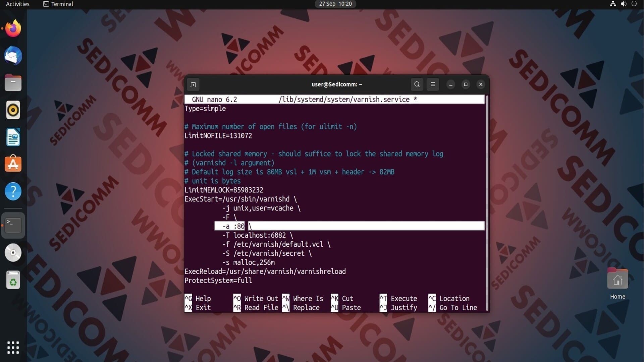Open the Files manager in dock

click(x=13, y=83)
